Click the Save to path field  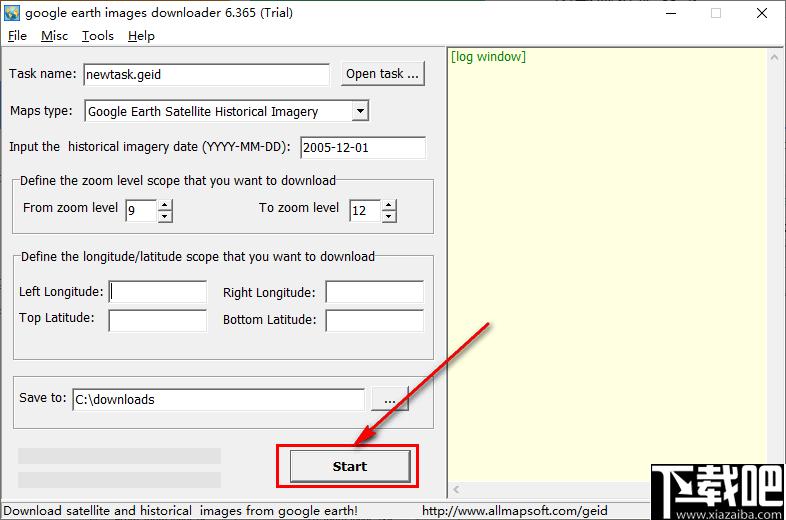[219, 400]
